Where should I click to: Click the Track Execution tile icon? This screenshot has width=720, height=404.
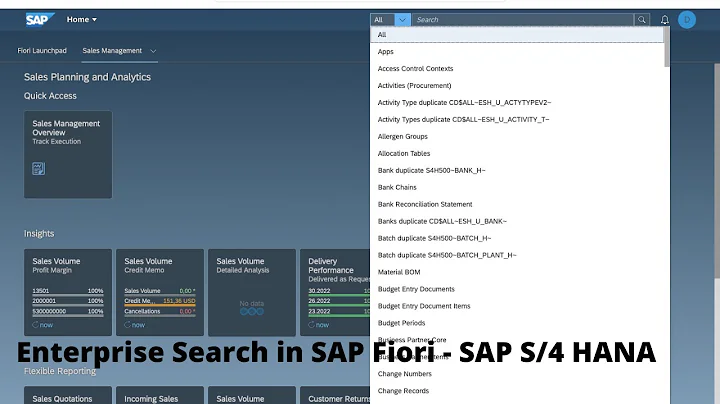39,168
